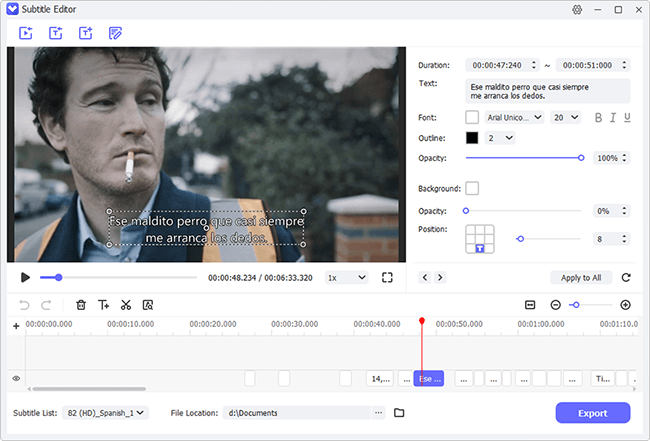Click the add video file icon

(x=26, y=33)
